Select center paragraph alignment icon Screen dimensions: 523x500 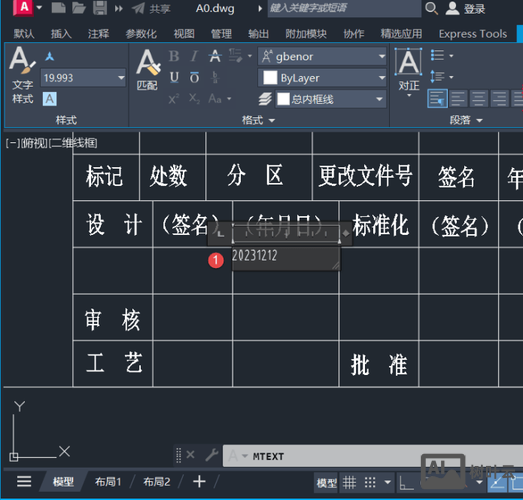coord(479,99)
